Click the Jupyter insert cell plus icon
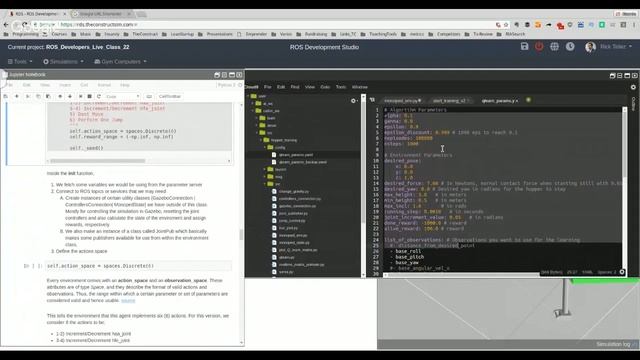Viewport: 640px width, 360px height. pos(17,96)
